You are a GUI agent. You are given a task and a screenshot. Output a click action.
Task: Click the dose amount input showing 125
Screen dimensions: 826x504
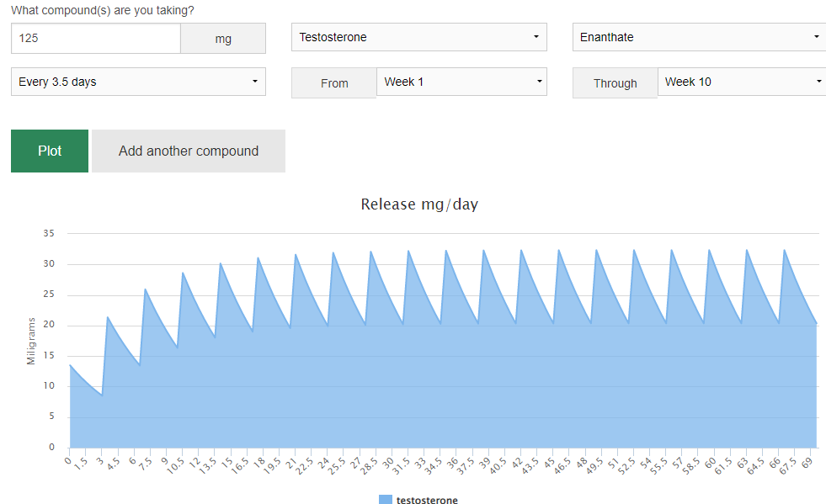point(95,39)
